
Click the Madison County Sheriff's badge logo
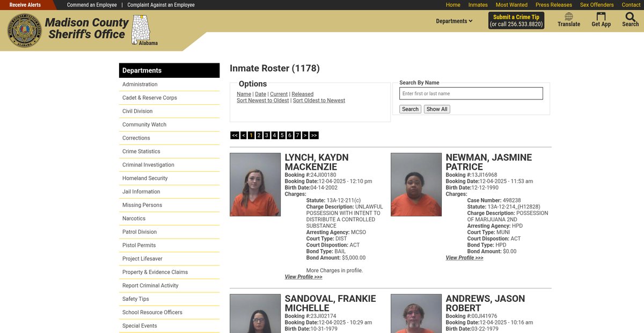pyautogui.click(x=24, y=31)
